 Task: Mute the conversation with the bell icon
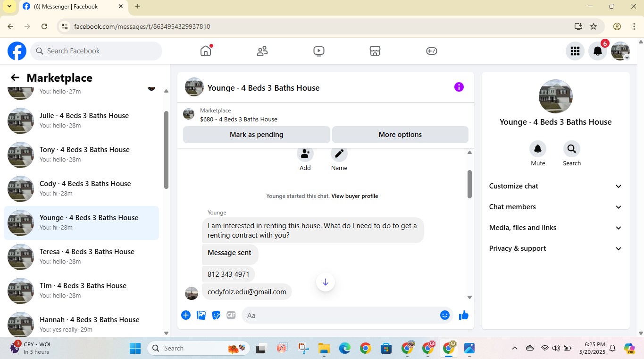(538, 149)
